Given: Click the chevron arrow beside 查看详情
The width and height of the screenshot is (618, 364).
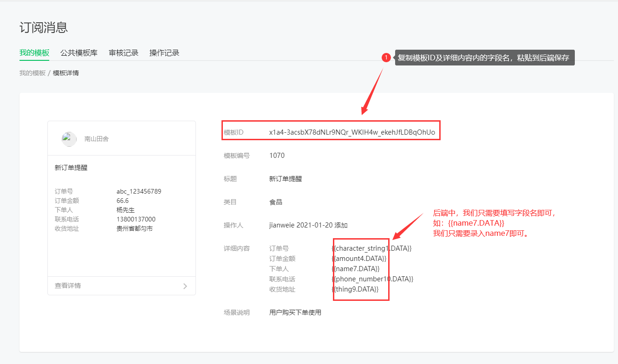Looking at the screenshot, I should tap(185, 286).
